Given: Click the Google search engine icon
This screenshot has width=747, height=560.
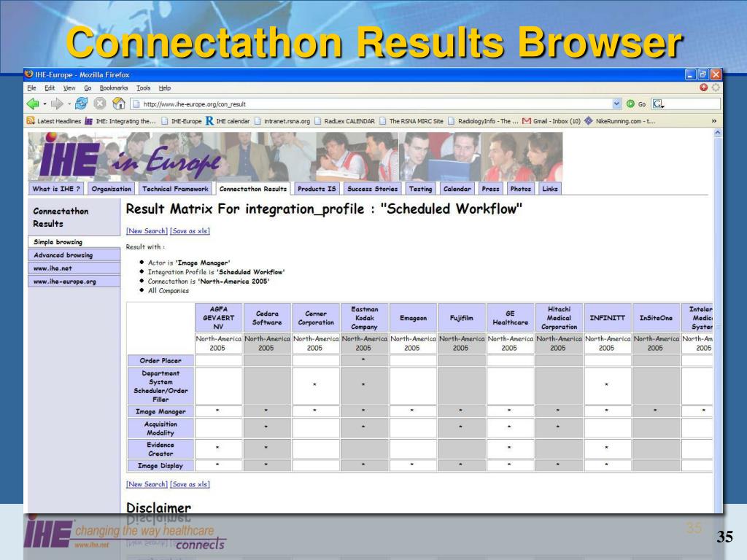Looking at the screenshot, I should [658, 104].
